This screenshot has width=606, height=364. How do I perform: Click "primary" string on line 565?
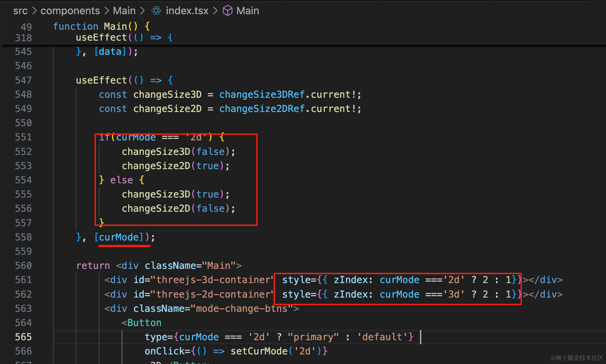[x=313, y=337]
